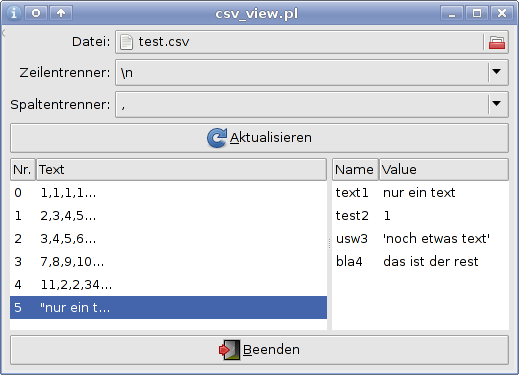519x375 pixels.
Task: Click the up-arrow shade window icon
Action: 61,13
